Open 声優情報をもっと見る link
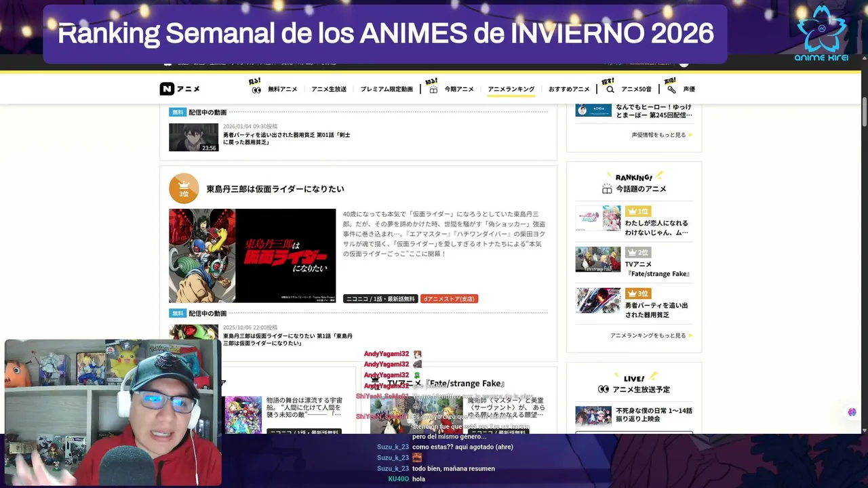The width and height of the screenshot is (868, 488). [x=658, y=135]
